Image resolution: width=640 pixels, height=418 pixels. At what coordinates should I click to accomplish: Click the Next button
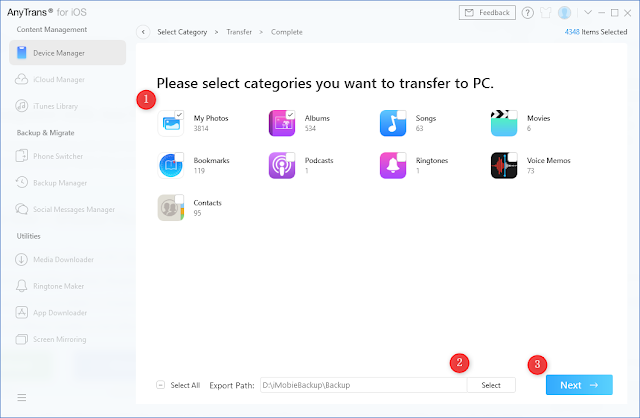tap(579, 385)
